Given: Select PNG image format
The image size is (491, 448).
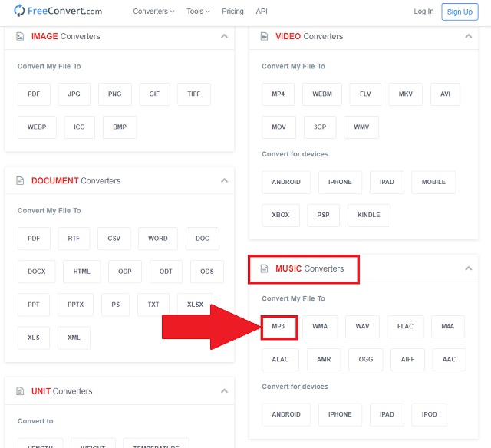Looking at the screenshot, I should (x=114, y=94).
